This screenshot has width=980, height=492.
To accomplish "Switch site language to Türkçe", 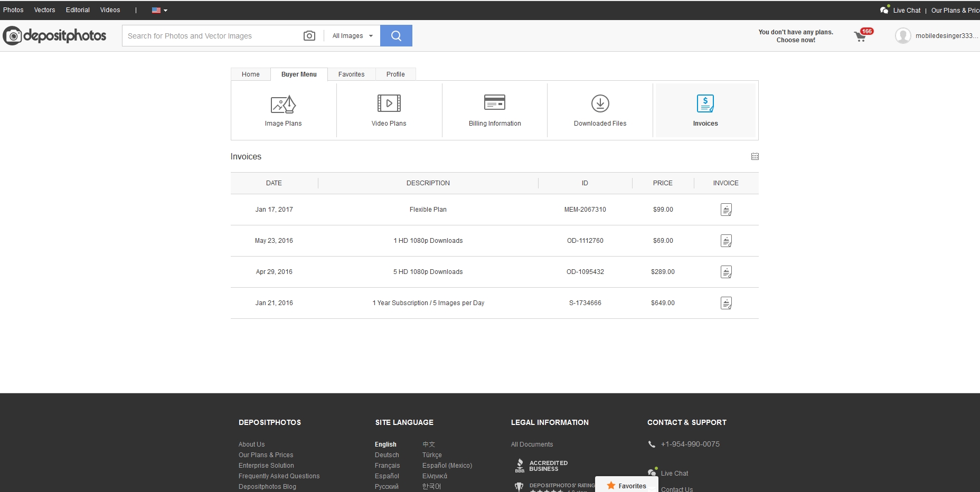I will tap(432, 455).
